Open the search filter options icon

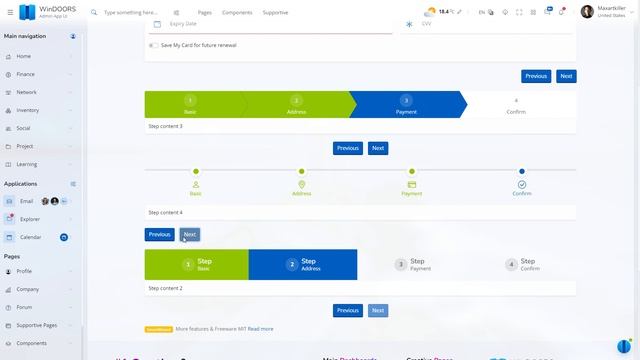coord(176,13)
